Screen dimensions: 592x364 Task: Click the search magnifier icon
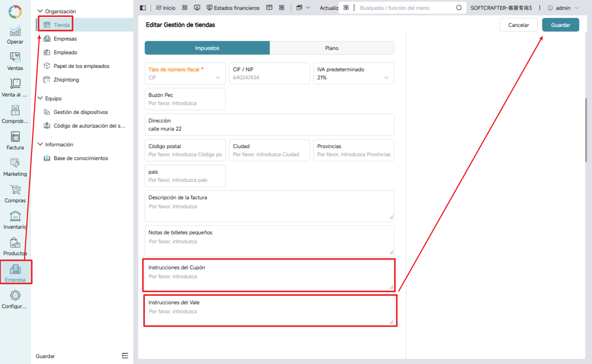[x=459, y=8]
